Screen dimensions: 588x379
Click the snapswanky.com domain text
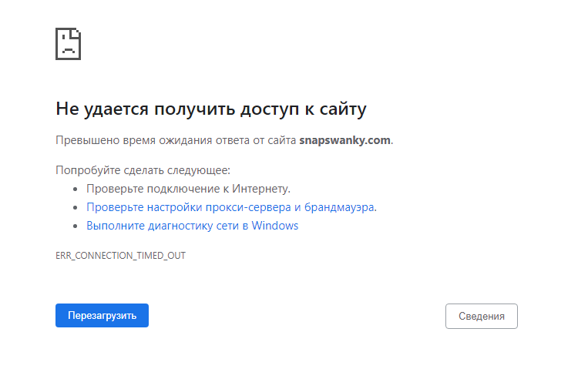point(344,140)
